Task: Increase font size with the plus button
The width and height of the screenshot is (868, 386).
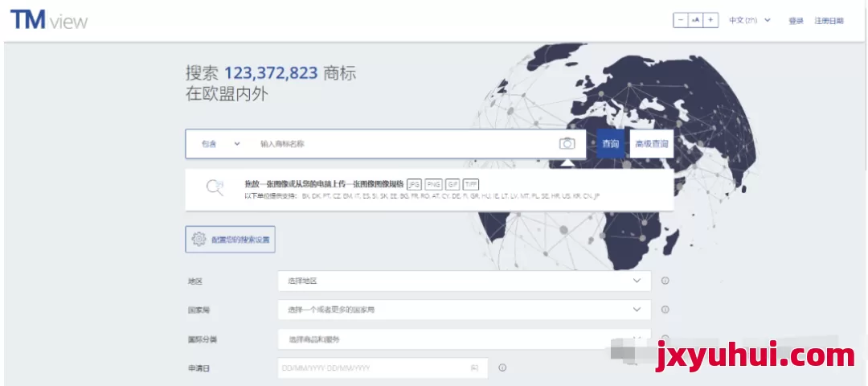Action: click(x=710, y=20)
